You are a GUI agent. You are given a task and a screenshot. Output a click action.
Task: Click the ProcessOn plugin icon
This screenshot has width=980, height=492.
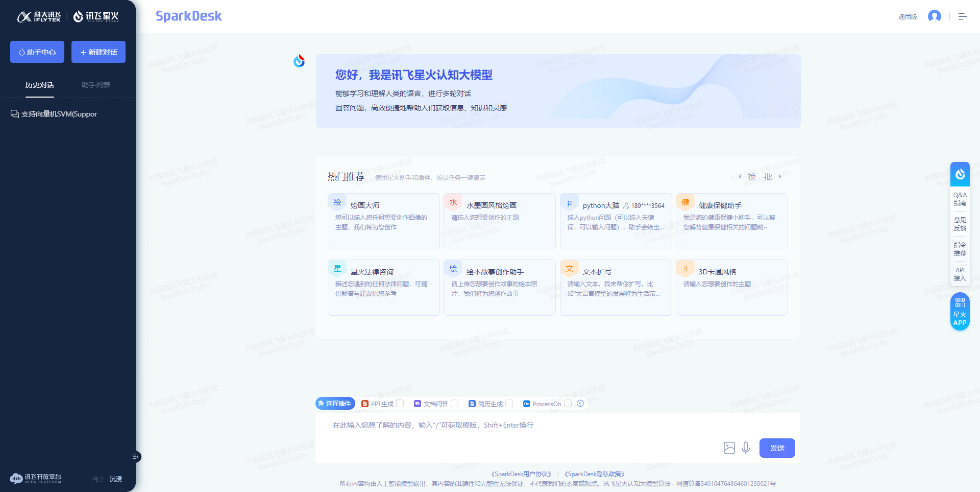(526, 404)
